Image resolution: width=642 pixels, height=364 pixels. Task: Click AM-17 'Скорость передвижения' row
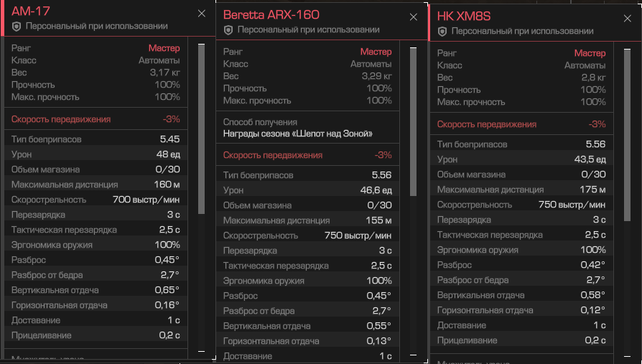pos(96,119)
